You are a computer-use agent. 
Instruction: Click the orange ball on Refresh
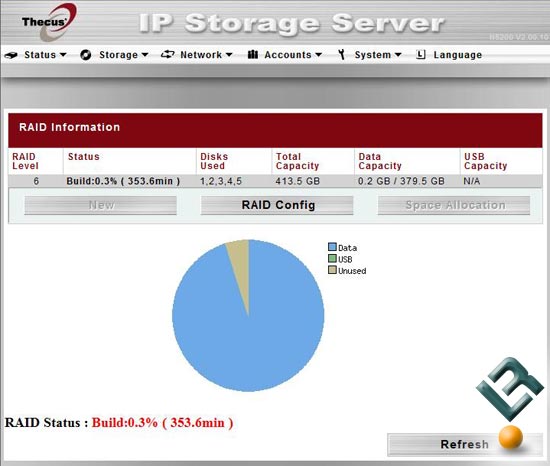pos(511,437)
